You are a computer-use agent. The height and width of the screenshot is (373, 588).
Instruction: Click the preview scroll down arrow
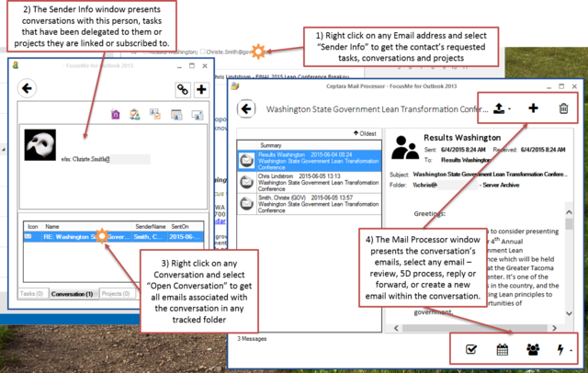click(569, 313)
